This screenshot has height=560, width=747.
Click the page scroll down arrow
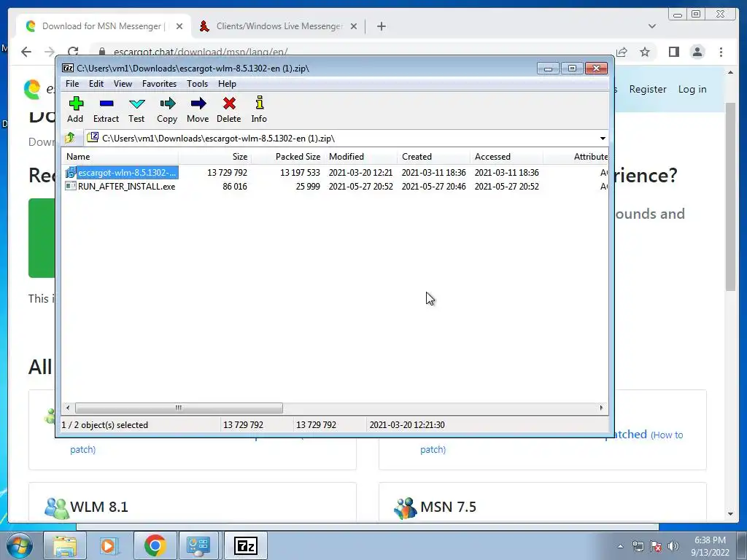730,514
